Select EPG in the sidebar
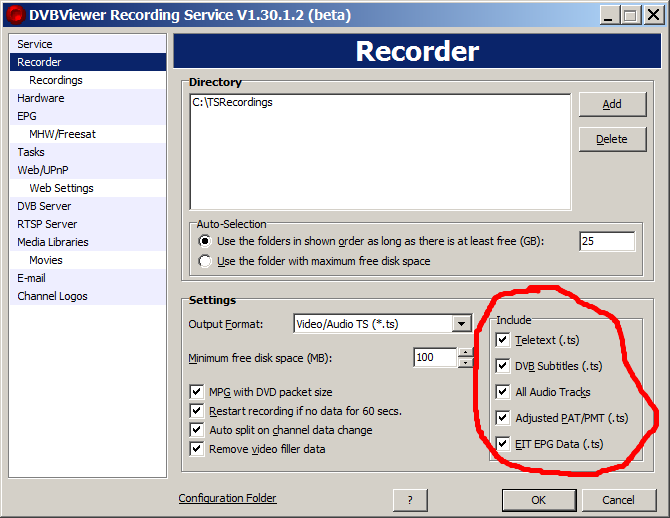The width and height of the screenshot is (670, 518). (x=27, y=116)
